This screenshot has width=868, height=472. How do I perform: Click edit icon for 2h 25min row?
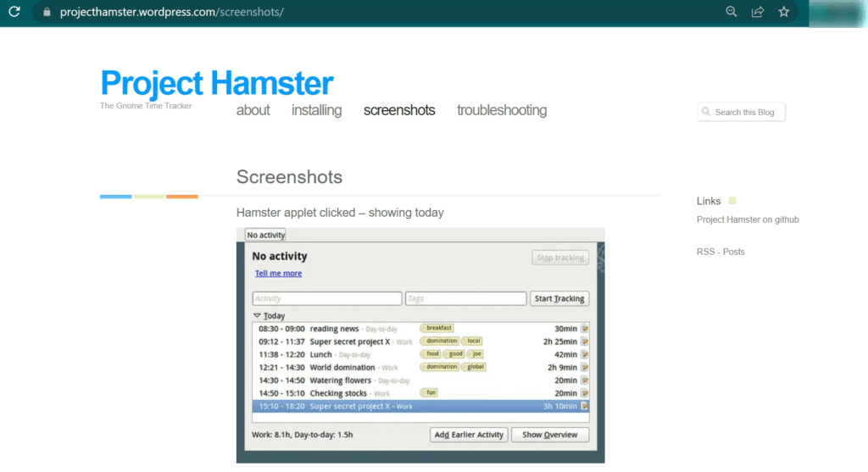[584, 342]
